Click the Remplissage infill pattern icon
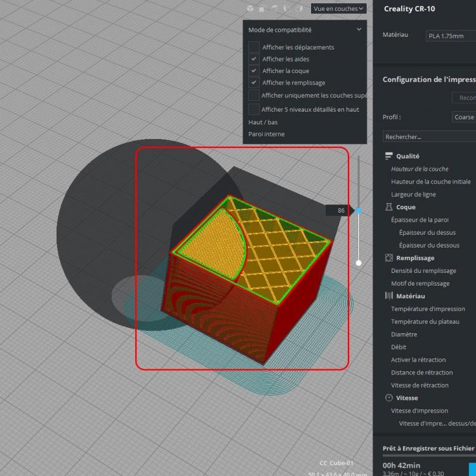 pos(388,258)
